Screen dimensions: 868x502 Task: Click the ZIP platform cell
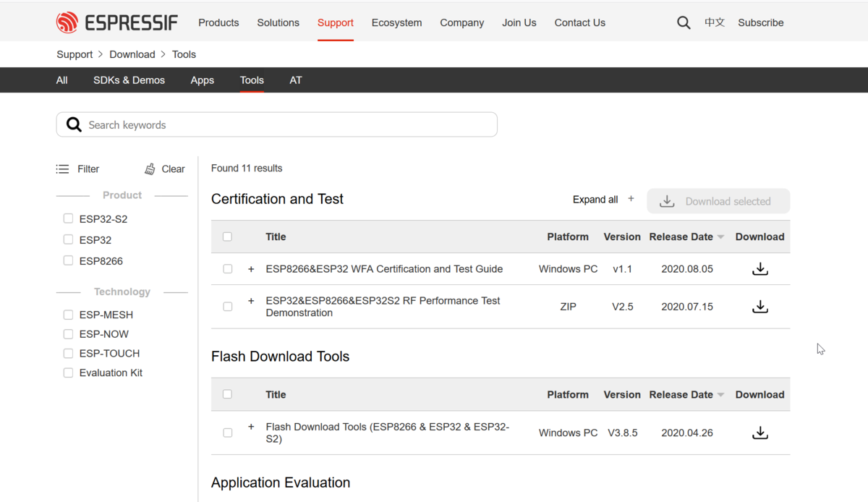[568, 307]
